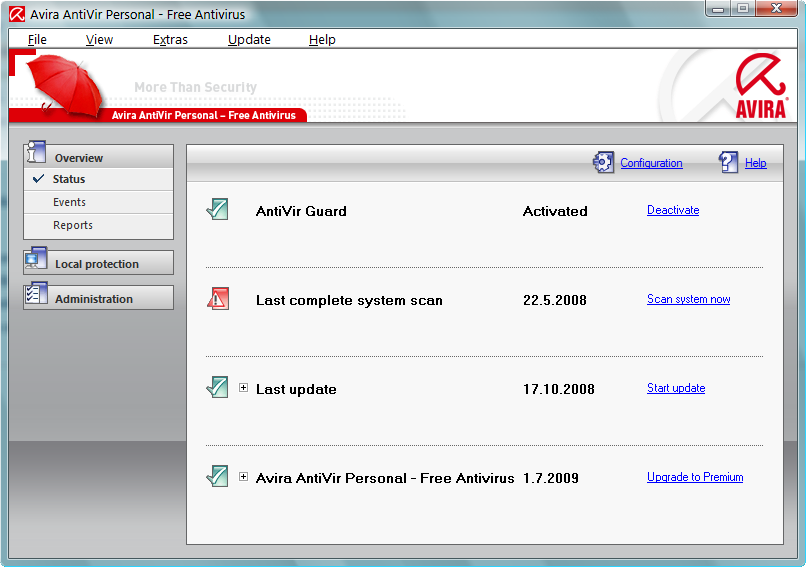
Task: Open the File menu
Action: (x=37, y=40)
